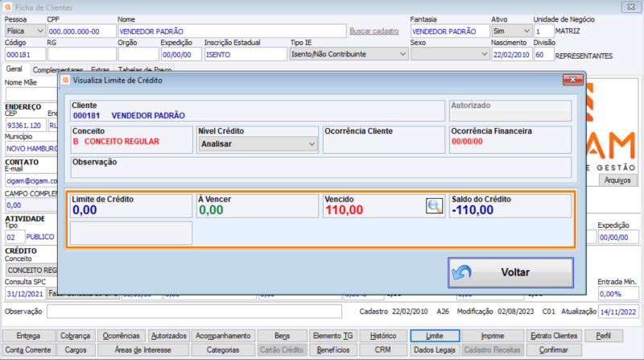
Task: Click the Autorizados button
Action: click(x=169, y=336)
